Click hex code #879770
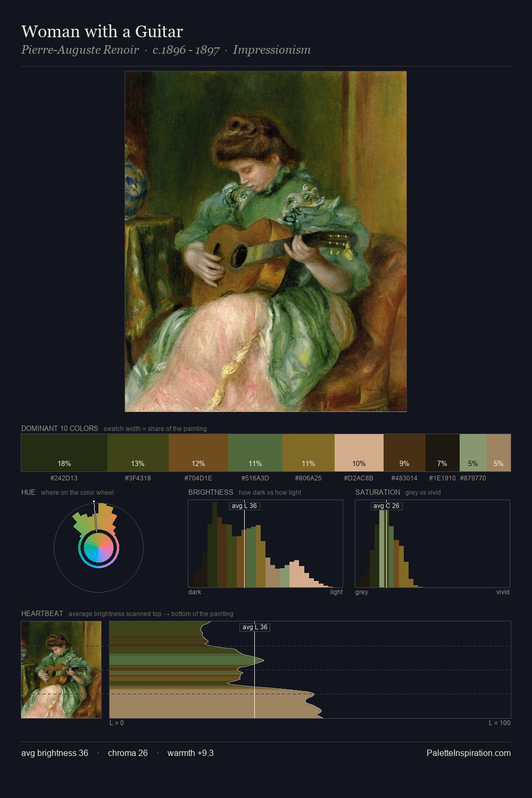 (473, 478)
